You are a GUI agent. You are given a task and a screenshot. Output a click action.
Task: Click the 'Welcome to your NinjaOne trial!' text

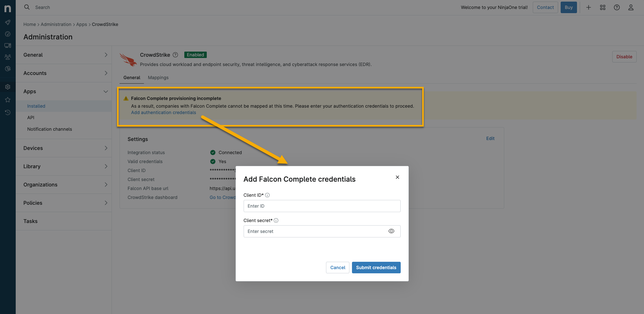tap(494, 7)
